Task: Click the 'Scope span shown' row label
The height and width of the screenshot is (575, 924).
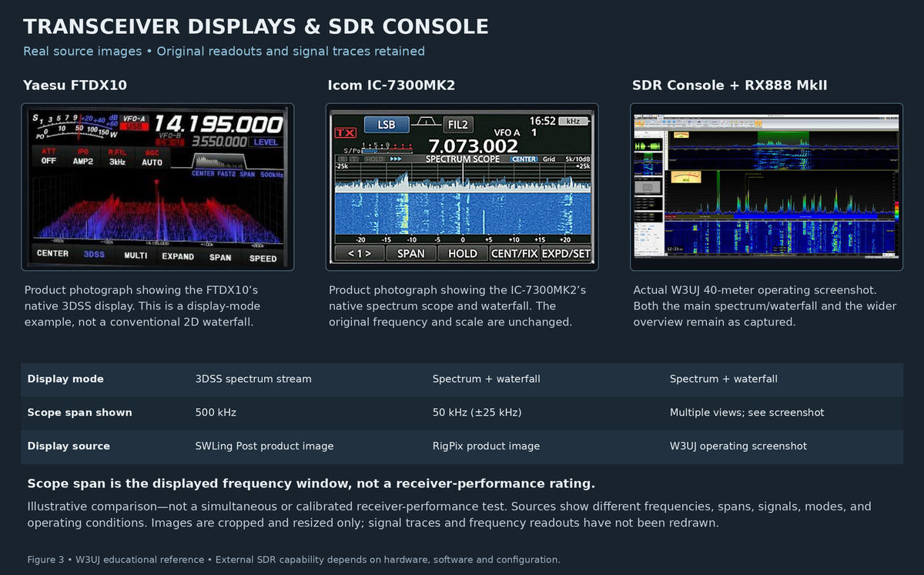Action: coord(80,413)
